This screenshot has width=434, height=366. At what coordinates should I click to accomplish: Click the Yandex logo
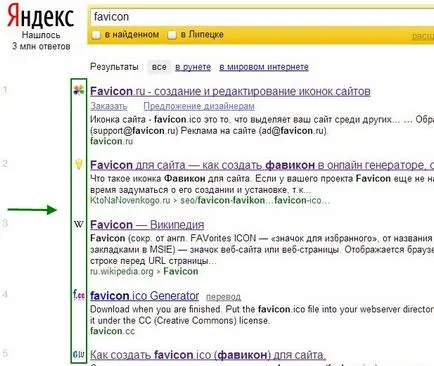pyautogui.click(x=40, y=16)
